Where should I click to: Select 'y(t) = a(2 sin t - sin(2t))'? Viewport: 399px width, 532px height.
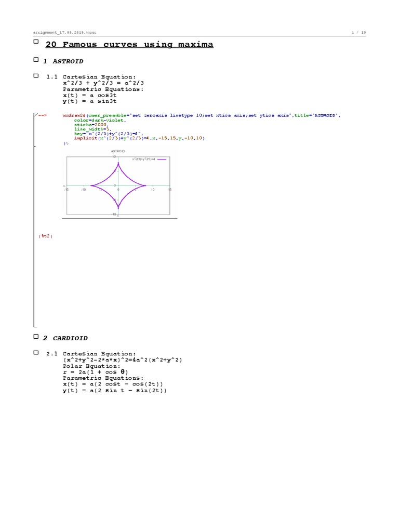coord(115,391)
